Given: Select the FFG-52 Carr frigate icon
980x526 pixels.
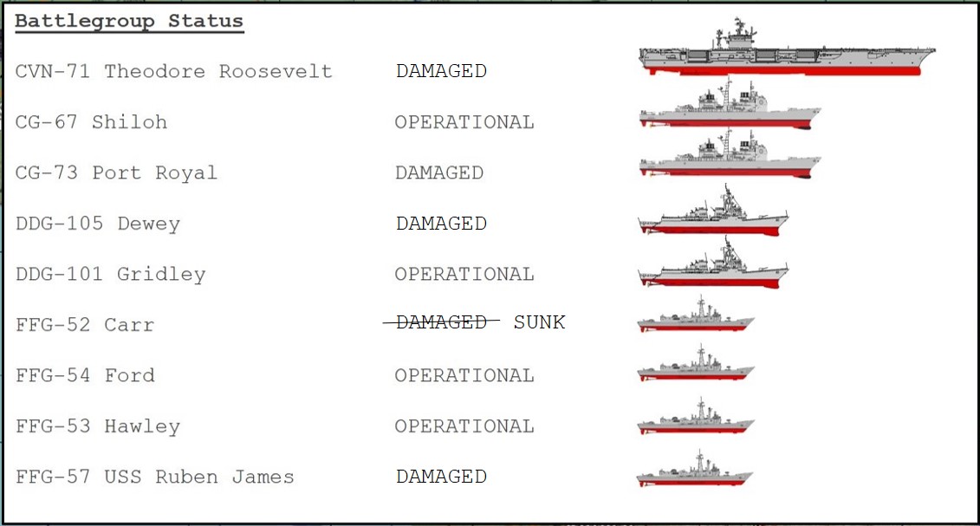Looking at the screenshot, I should 696,317.
